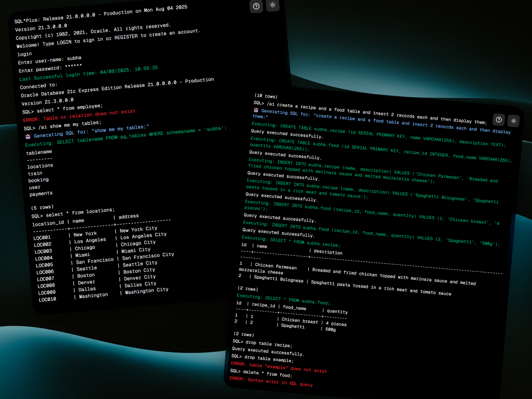The width and height of the screenshot is (532, 399).
Task: Click the "quantity" column header in food table
Action: coord(337,311)
